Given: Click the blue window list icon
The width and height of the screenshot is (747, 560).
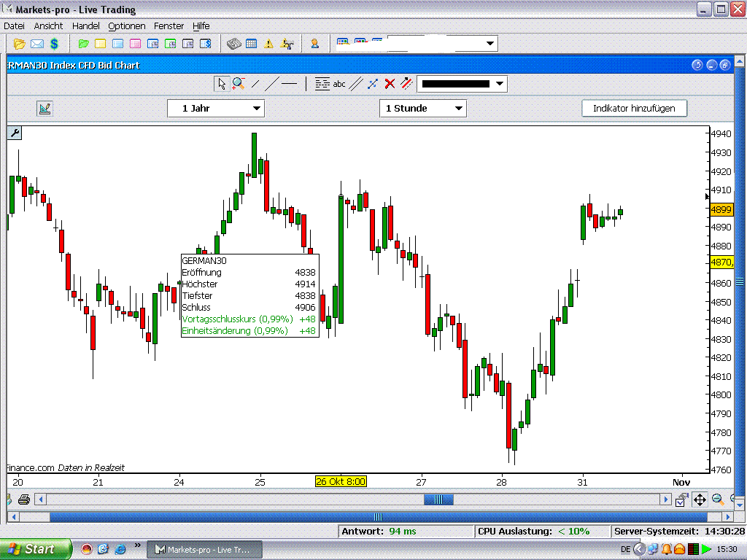Looking at the screenshot, I should (117, 44).
